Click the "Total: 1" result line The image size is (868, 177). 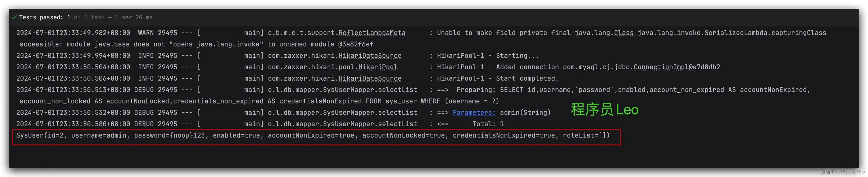tap(488, 124)
